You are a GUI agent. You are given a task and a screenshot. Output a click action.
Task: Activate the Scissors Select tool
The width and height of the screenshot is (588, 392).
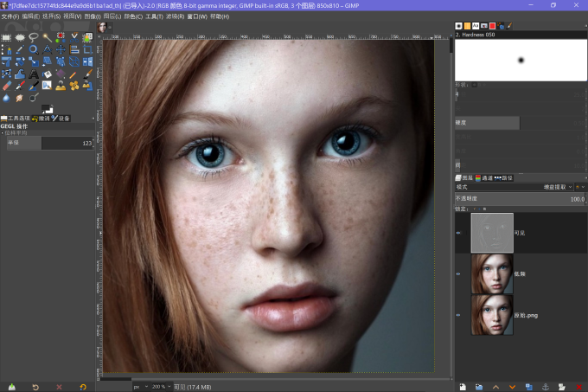coord(74,37)
